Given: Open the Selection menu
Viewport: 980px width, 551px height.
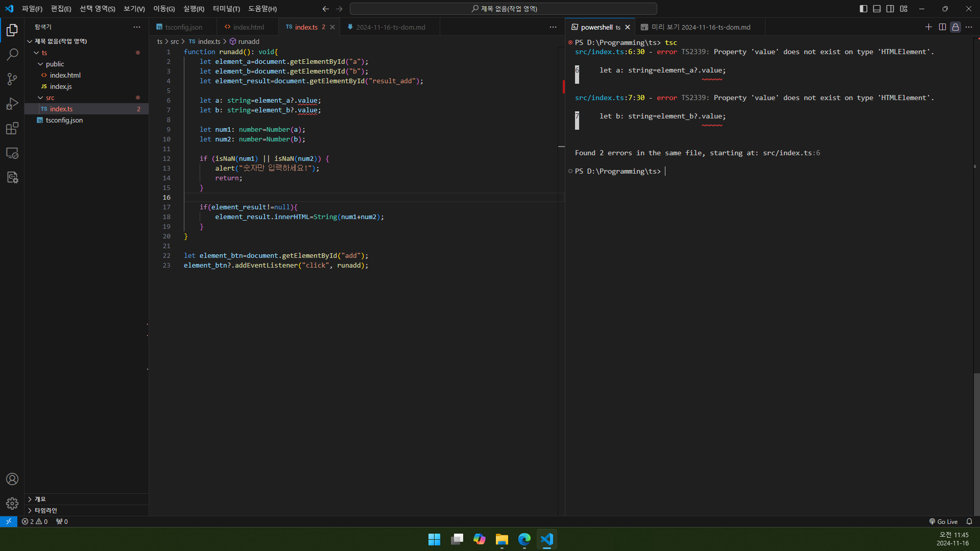Looking at the screenshot, I should [97, 9].
